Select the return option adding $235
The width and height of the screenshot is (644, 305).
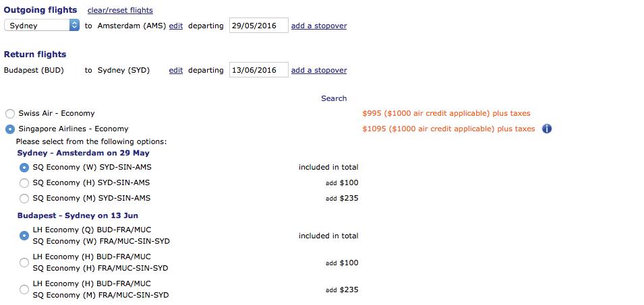point(25,290)
